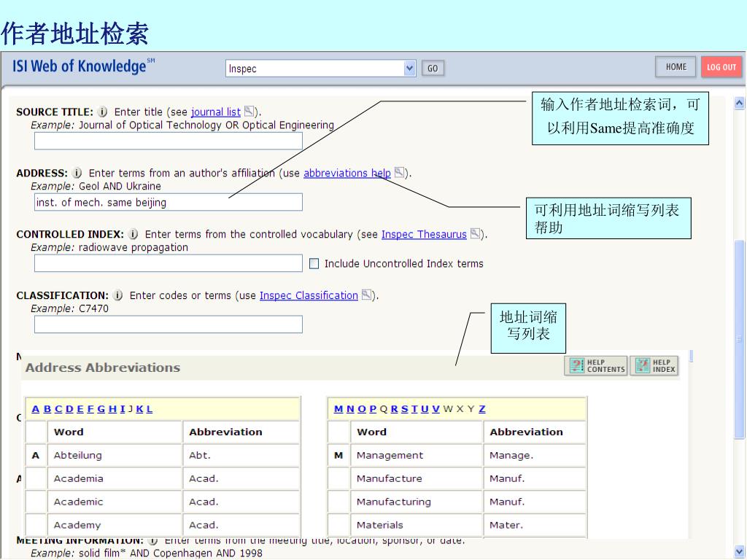This screenshot has height=560, width=747.
Task: Jump to letter D abbreviations
Action: coord(69,409)
